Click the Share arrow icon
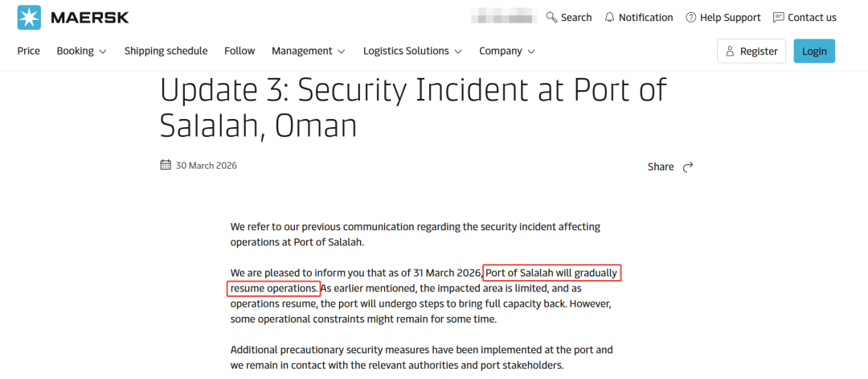The width and height of the screenshot is (868, 379). (x=687, y=167)
